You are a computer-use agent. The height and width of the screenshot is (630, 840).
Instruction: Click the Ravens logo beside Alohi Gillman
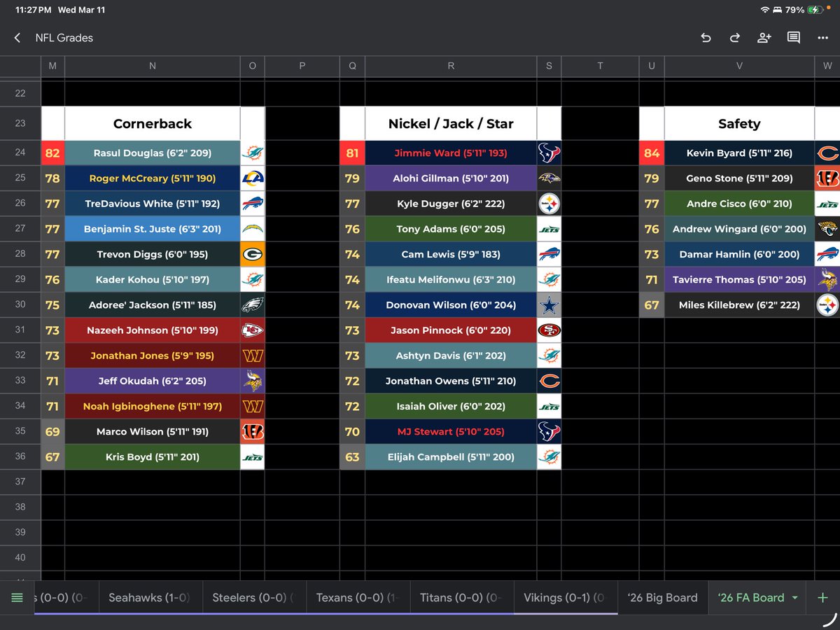pyautogui.click(x=549, y=178)
